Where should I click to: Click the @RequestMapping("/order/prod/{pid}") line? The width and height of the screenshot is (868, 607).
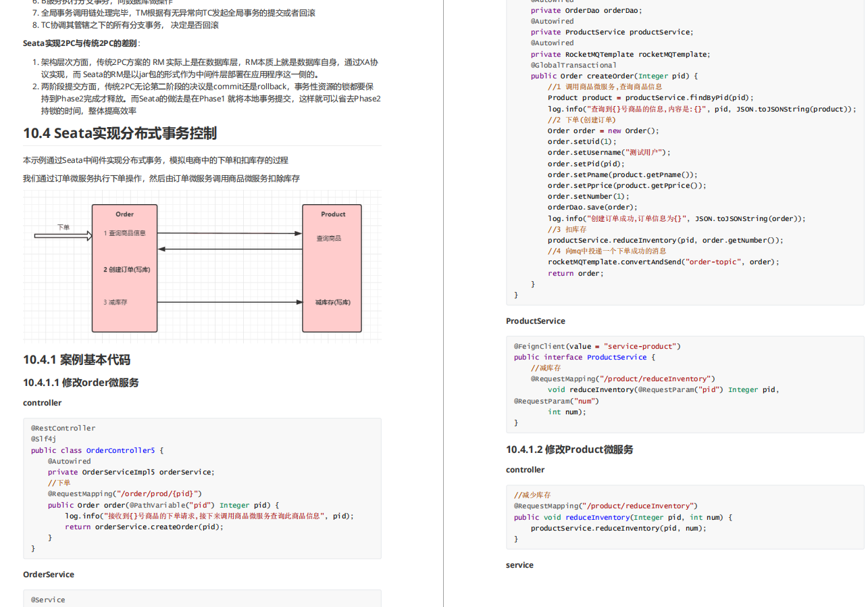pos(125,494)
